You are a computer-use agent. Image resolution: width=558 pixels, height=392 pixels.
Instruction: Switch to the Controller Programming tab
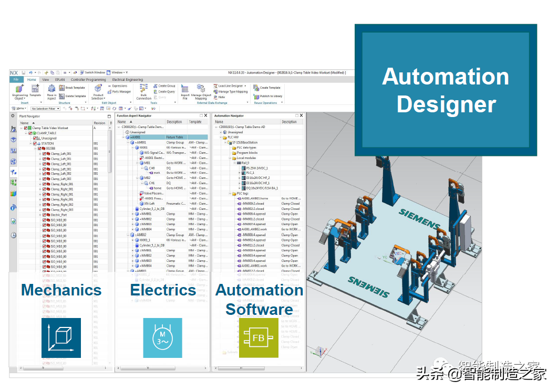click(x=88, y=80)
